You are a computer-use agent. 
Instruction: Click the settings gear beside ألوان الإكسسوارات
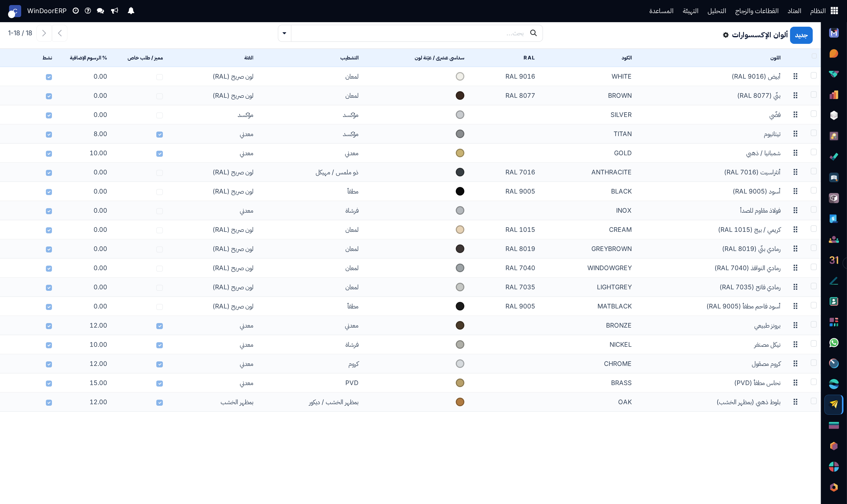[726, 35]
